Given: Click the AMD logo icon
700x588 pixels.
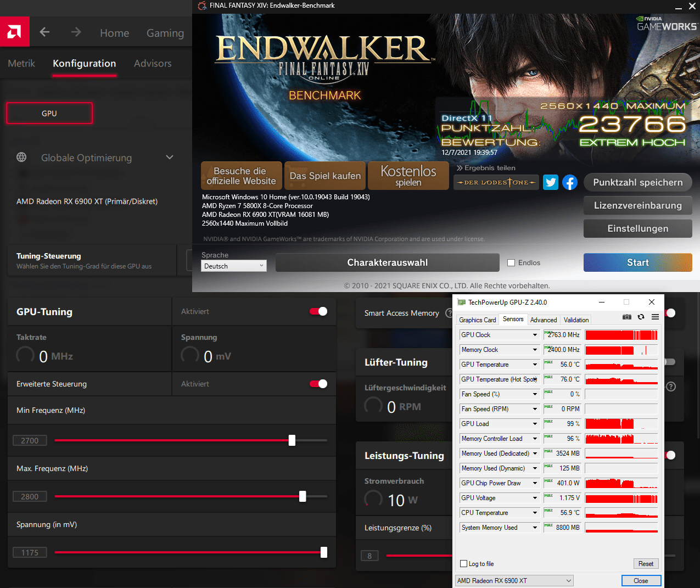Looking at the screenshot, I should coord(14,32).
